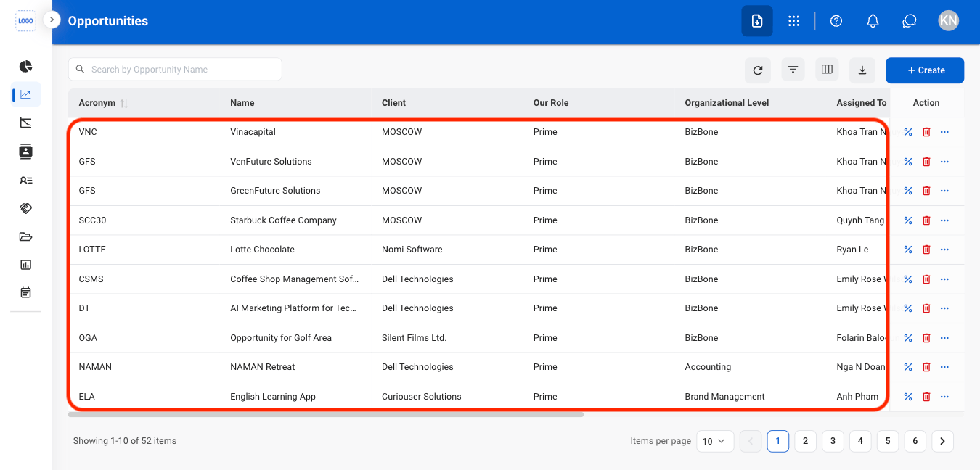Screen dimensions: 980x470
Task: Delete the Opportunity for Golf Area row
Action: (x=926, y=338)
